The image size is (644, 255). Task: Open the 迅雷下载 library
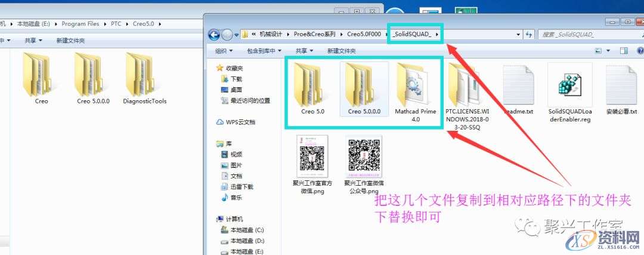click(237, 186)
